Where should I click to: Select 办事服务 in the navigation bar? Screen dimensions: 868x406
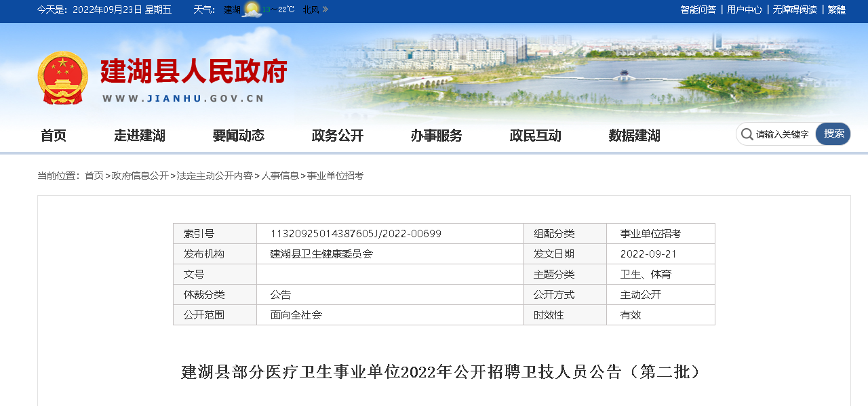coord(437,136)
